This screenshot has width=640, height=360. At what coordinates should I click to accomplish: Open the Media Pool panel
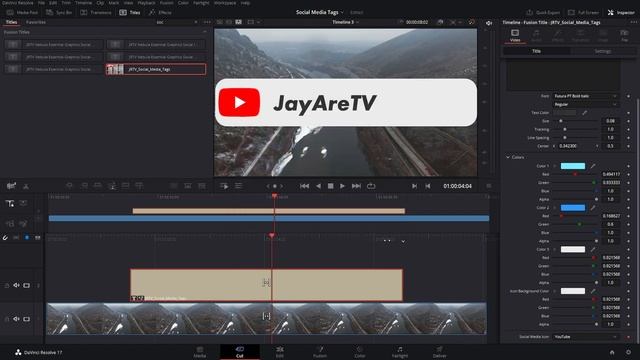(x=22, y=13)
